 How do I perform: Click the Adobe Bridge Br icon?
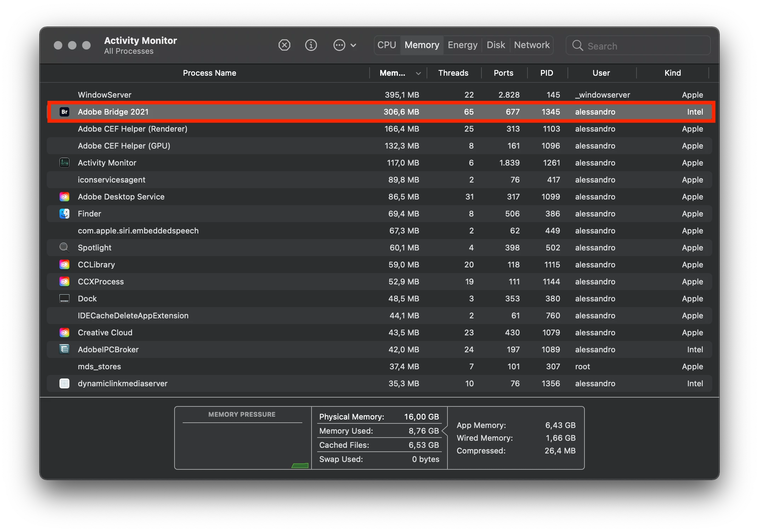tap(64, 112)
